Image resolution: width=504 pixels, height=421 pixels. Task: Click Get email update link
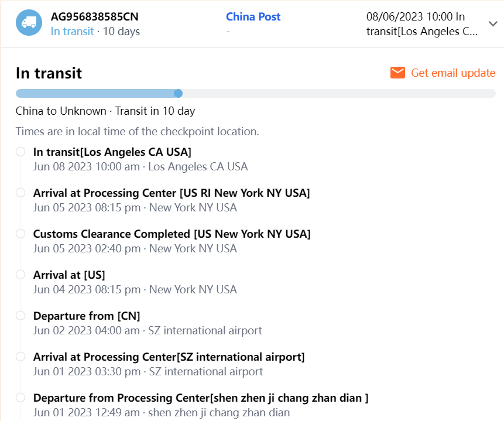coord(453,73)
